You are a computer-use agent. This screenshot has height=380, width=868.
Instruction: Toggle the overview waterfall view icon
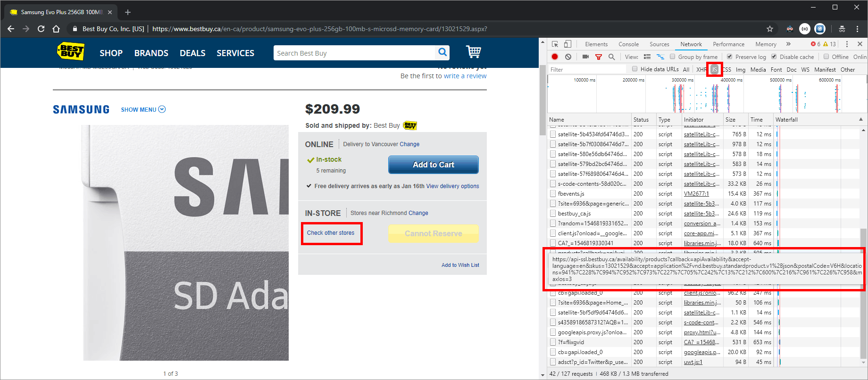tap(660, 57)
